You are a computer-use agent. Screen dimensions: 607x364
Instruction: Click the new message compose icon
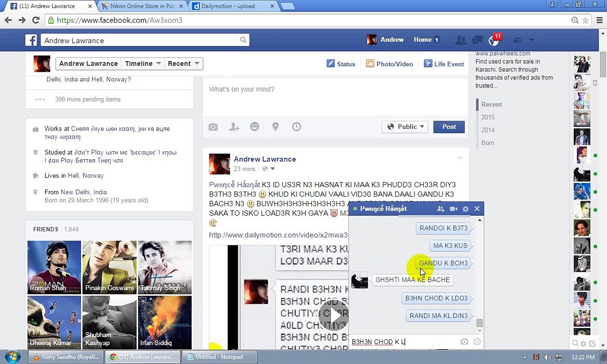pos(593,344)
